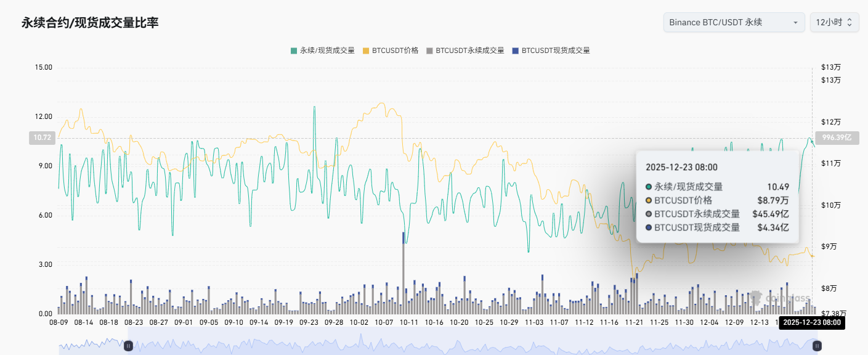Click the unselected left part of the range navigator
The width and height of the screenshot is (868, 355).
pyautogui.click(x=92, y=346)
